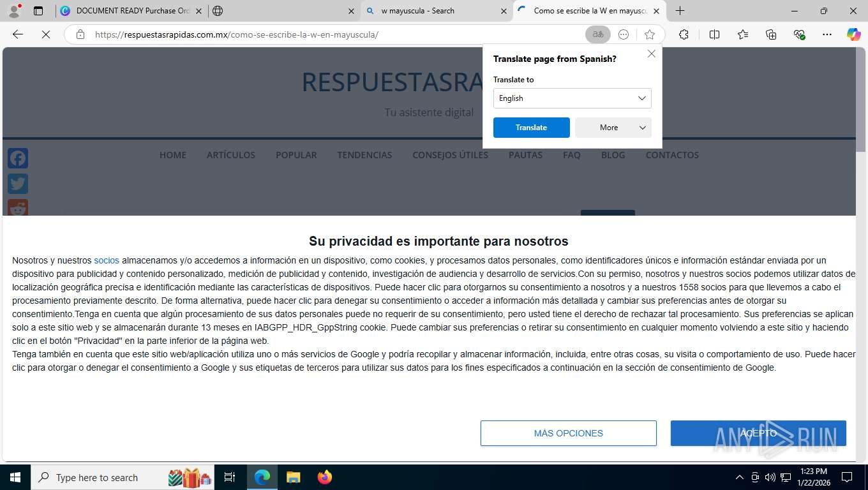The height and width of the screenshot is (490, 868).
Task: Open the Favorites list
Action: (743, 34)
